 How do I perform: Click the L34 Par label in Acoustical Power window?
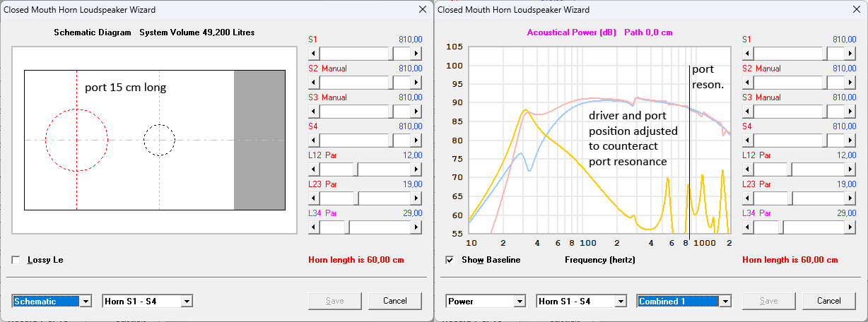pyautogui.click(x=755, y=213)
